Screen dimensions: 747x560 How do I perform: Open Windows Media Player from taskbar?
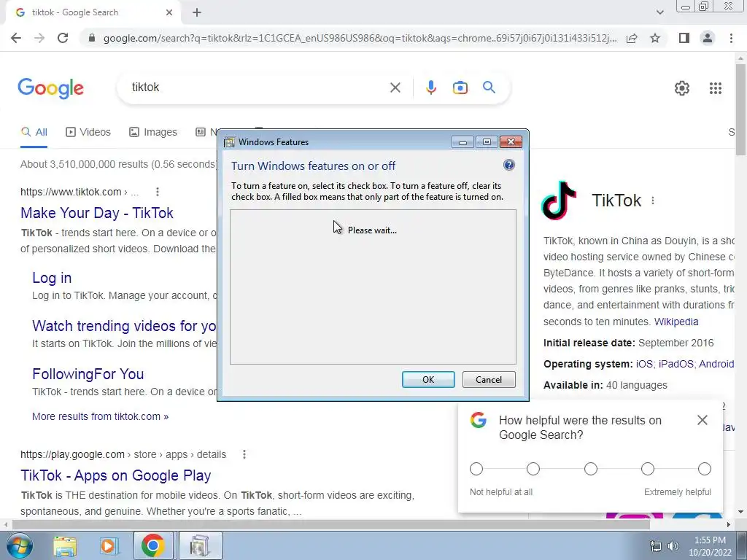[x=108, y=546]
